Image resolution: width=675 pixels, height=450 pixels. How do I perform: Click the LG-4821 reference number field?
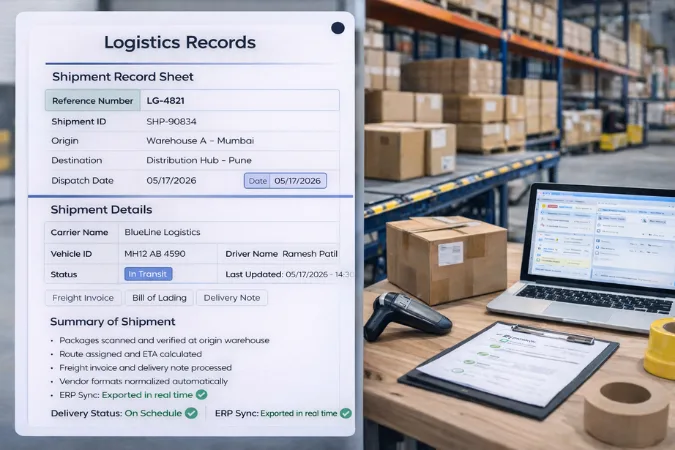pos(166,101)
